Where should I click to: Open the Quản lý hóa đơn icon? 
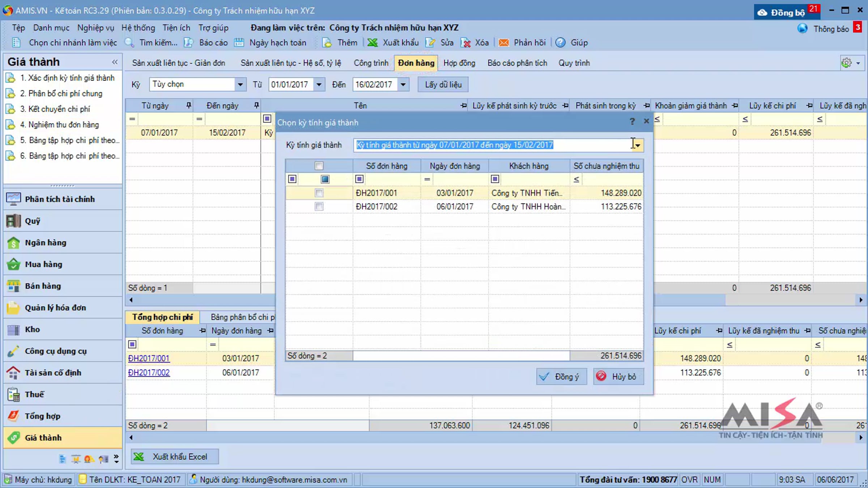13,308
